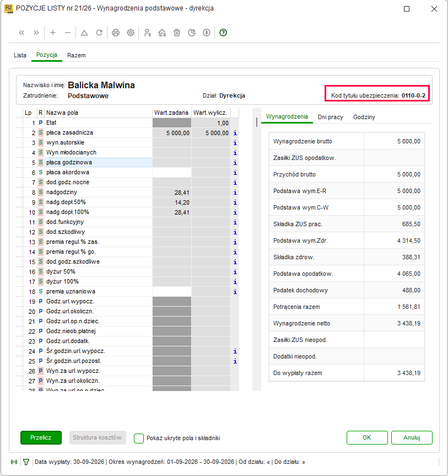Click the trash bin toolbar icon

(x=177, y=33)
